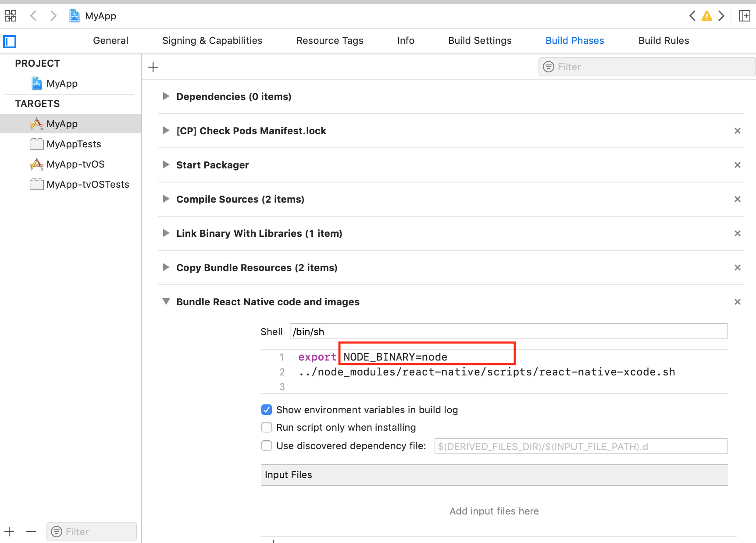Click filter icon in build phases filter

(549, 67)
